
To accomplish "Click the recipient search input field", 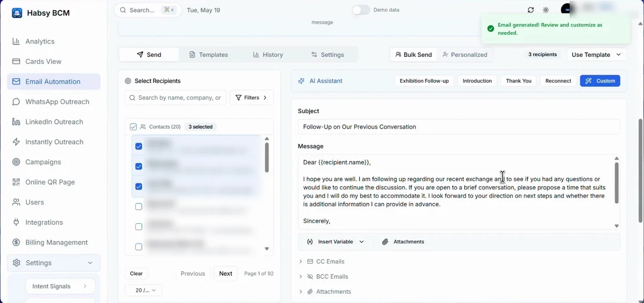I will 175,98.
